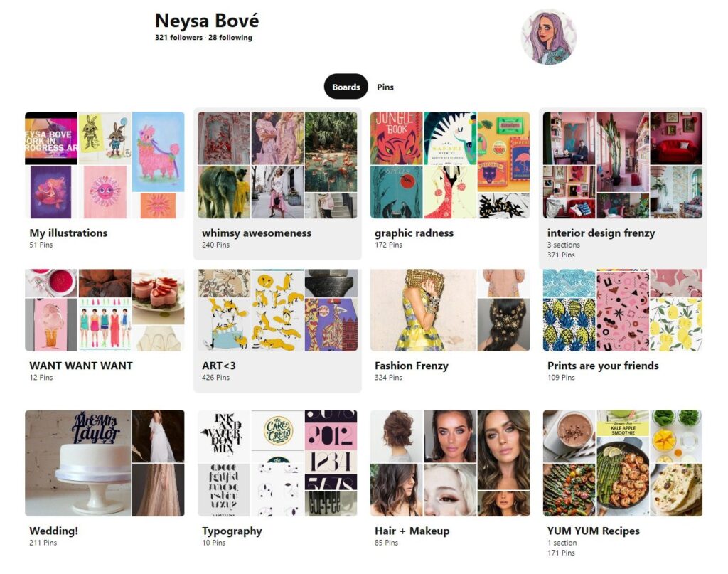View the Wedding! board cake cover
This screenshot has height=574, width=728.
pos(78,463)
